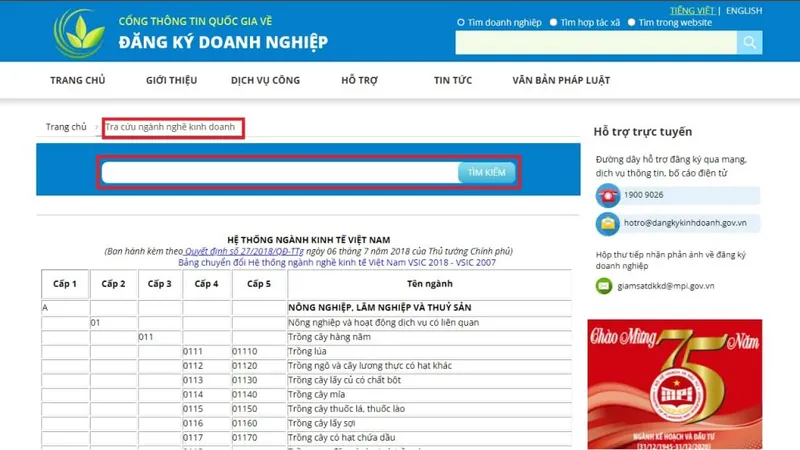Click the red telephone hotline icon

[x=608, y=195]
